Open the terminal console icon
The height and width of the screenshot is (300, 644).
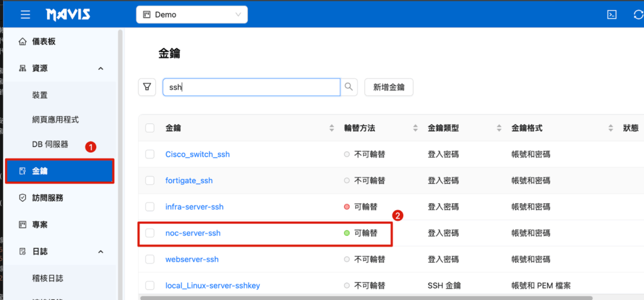click(x=610, y=14)
